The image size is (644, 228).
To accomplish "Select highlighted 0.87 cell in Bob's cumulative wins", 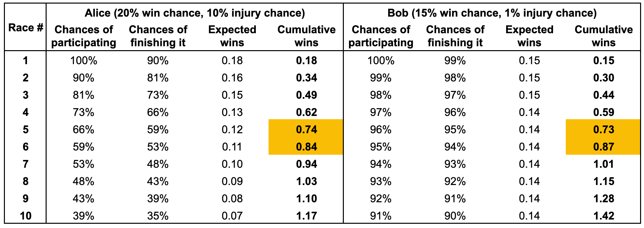I will click(x=604, y=147).
